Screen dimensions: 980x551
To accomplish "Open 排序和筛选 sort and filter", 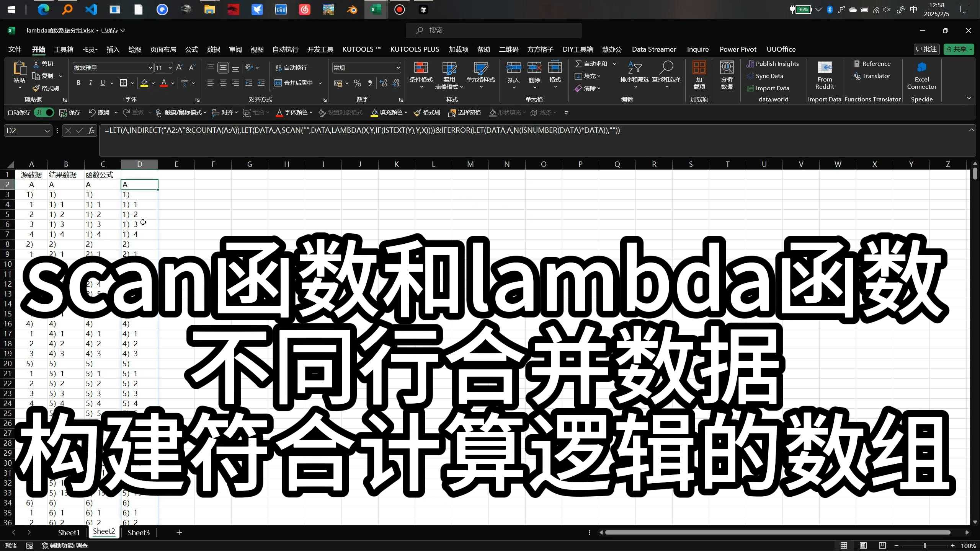I will [634, 75].
